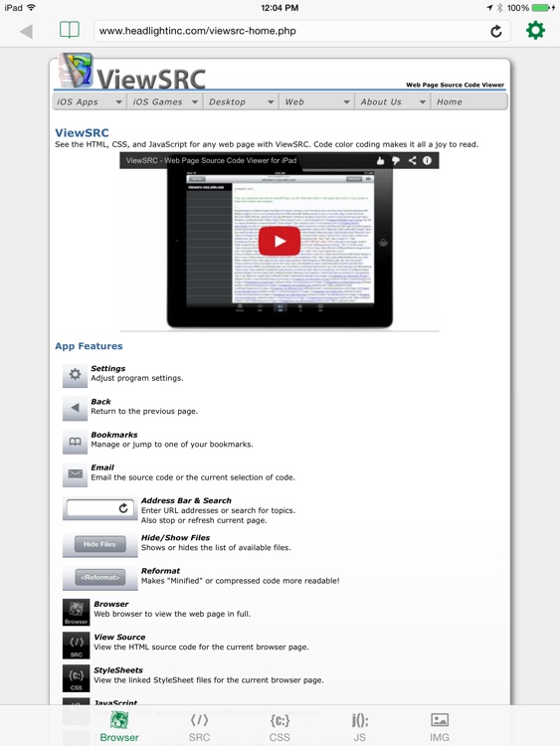The width and height of the screenshot is (560, 746).
Task: Click the 'View Source' feature title
Action: click(x=119, y=637)
